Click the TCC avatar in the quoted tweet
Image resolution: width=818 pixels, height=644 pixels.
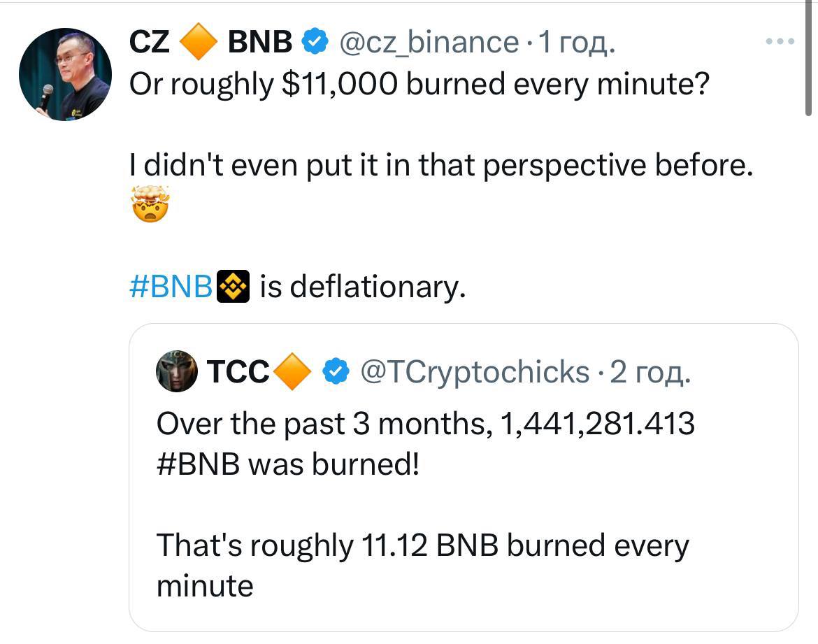(175, 372)
